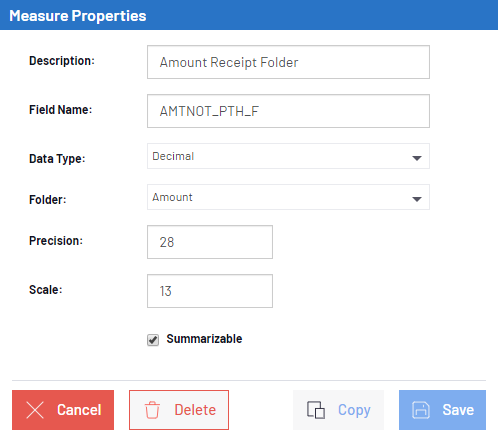Expand the Folder dropdown arrow
Screen dimensions: 498x438
[417, 199]
